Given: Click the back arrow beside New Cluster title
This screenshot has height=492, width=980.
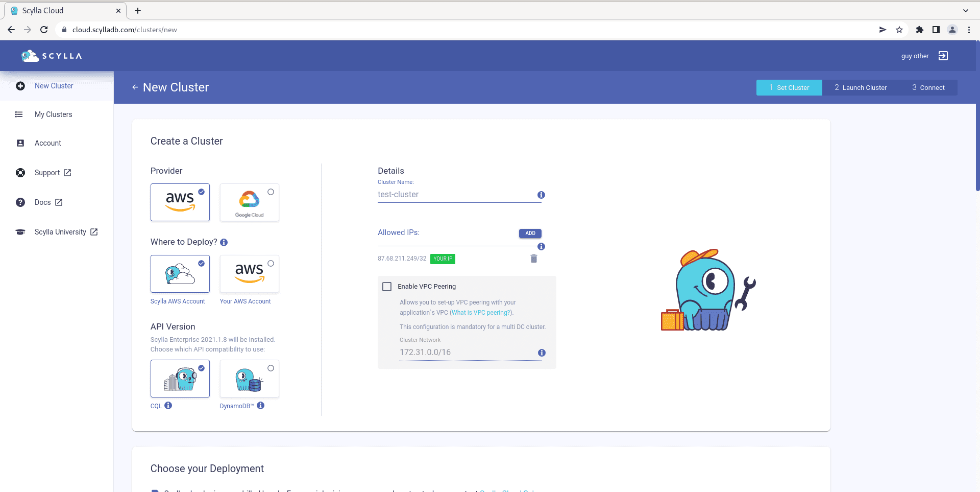Looking at the screenshot, I should point(135,87).
